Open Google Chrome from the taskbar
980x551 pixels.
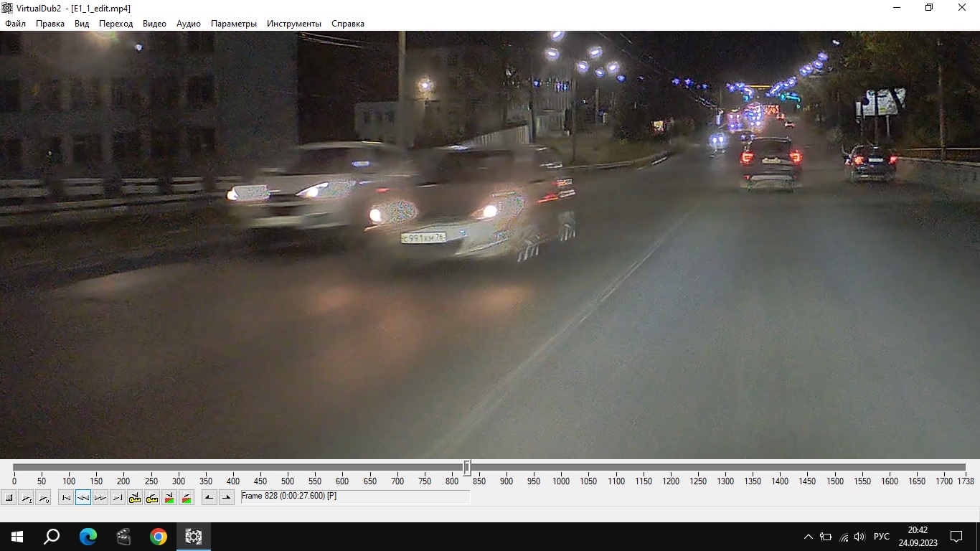[159, 537]
